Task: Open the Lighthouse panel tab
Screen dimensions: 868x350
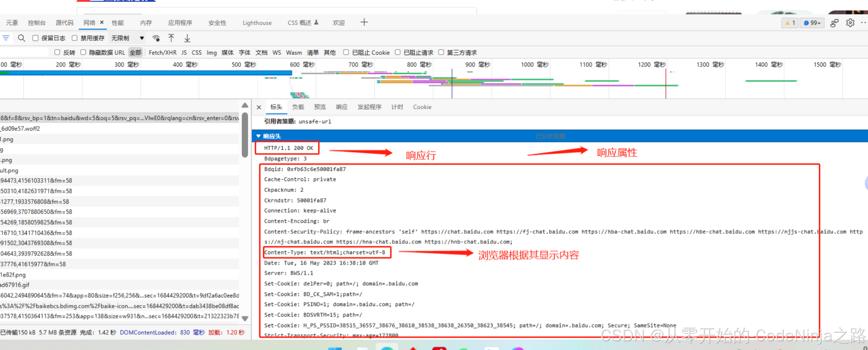Action: click(257, 23)
